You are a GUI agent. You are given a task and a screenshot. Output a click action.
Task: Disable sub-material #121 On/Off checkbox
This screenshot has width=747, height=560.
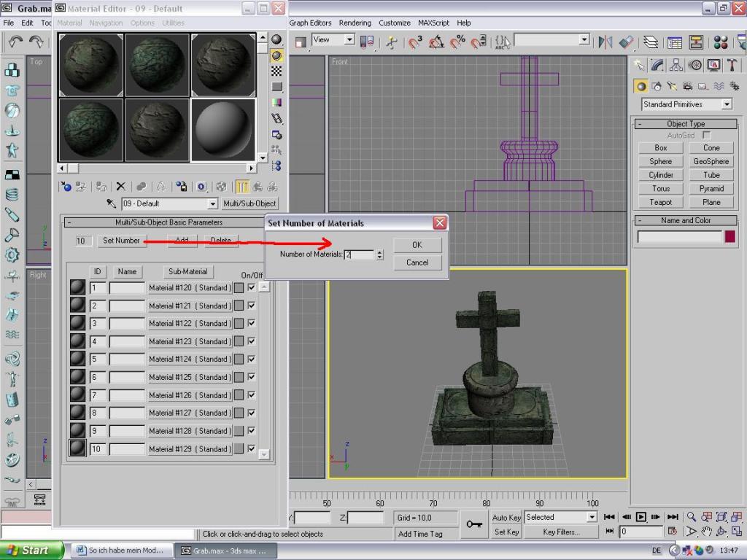tap(252, 306)
